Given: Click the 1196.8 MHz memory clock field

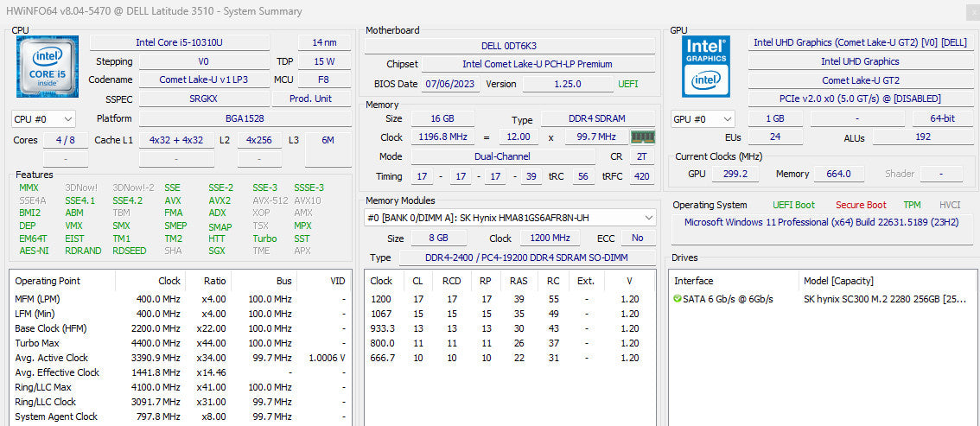Looking at the screenshot, I should pos(442,137).
